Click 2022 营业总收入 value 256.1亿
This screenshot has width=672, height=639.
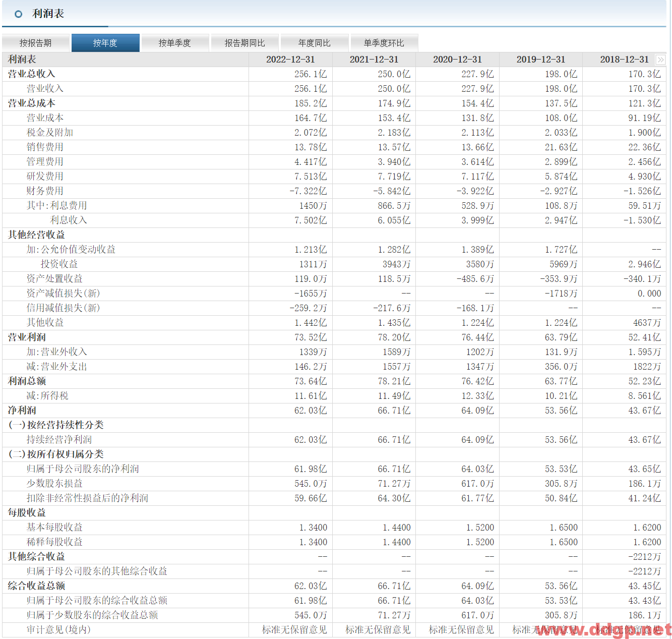point(311,74)
